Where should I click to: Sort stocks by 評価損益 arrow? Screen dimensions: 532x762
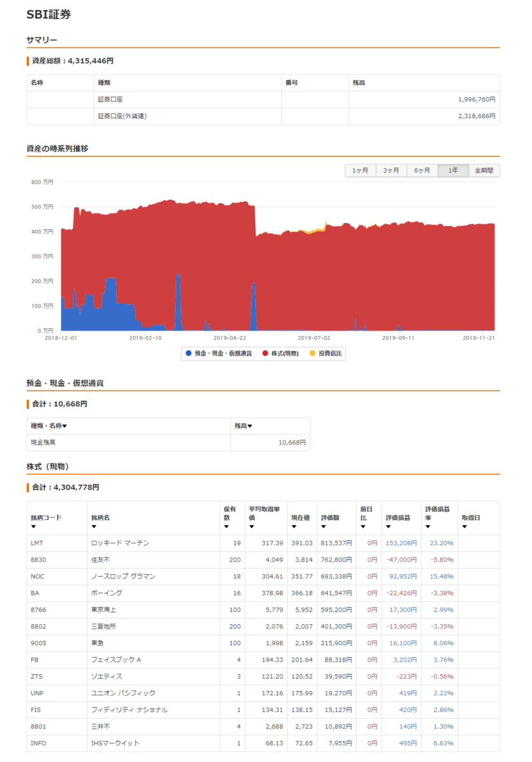point(389,526)
